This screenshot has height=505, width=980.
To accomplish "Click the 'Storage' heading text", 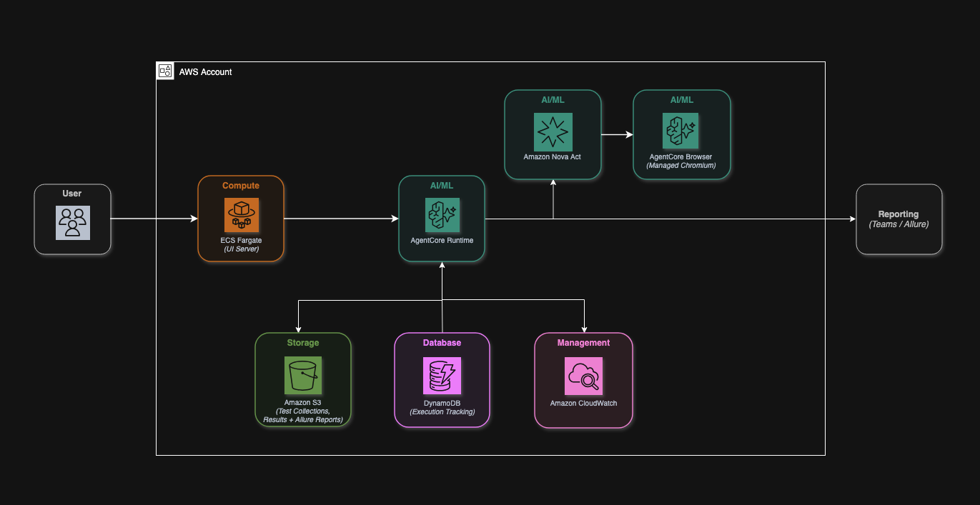I will click(303, 343).
